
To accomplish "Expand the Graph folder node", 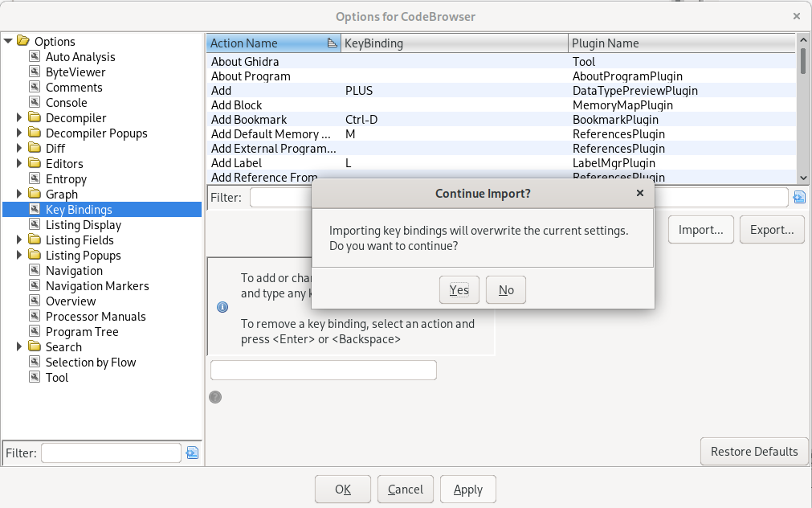I will click(x=20, y=194).
